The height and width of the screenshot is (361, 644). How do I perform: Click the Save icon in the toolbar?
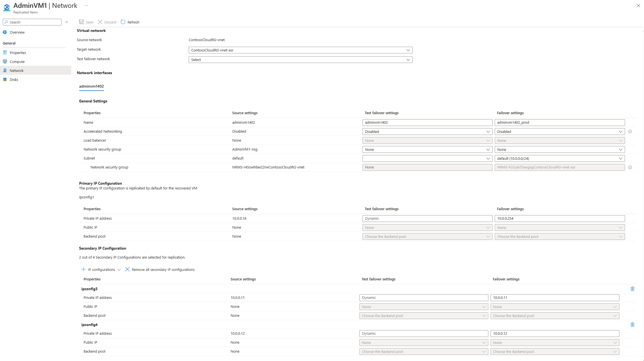click(81, 22)
